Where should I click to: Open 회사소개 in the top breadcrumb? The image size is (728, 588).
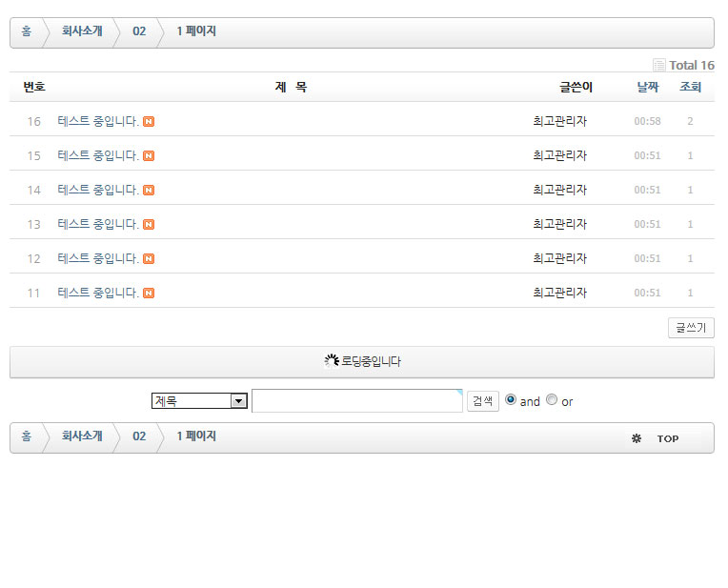pyautogui.click(x=82, y=31)
